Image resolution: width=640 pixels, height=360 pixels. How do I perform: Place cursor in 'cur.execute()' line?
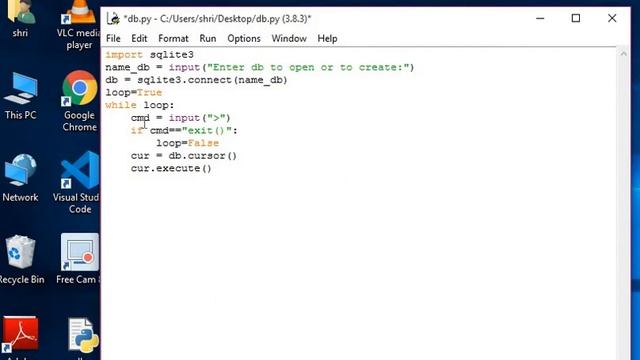coord(171,169)
